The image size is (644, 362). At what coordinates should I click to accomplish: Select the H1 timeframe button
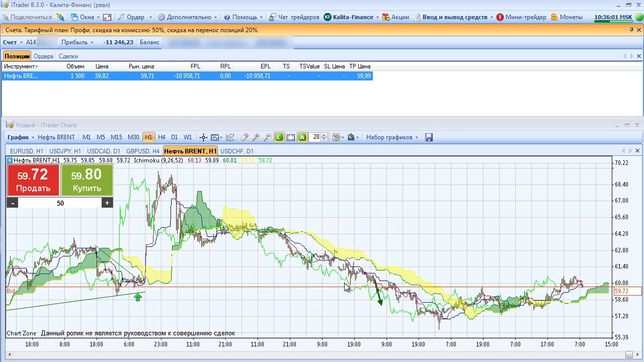(148, 137)
